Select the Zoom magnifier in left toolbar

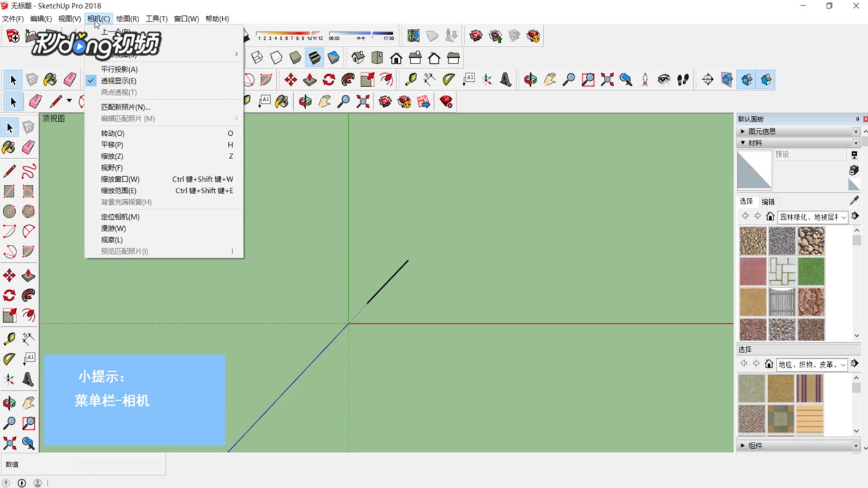click(x=9, y=423)
